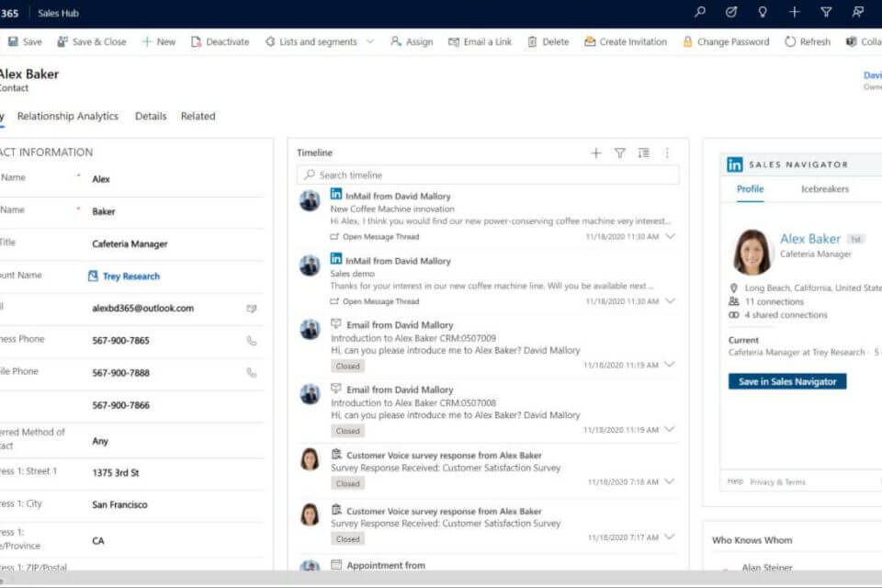This screenshot has height=588, width=882.
Task: Open advanced find funnel icon in top bar
Action: click(826, 12)
